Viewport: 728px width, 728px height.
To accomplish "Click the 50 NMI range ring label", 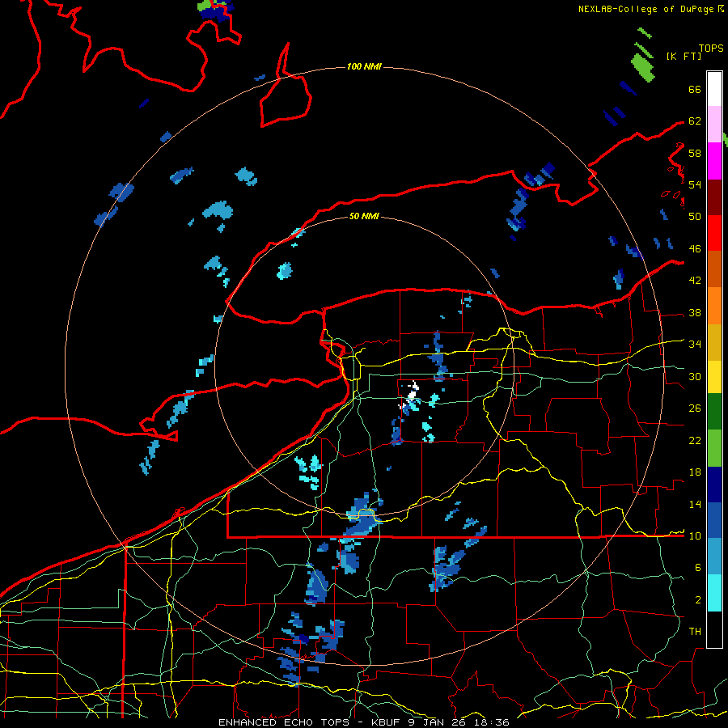I will (364, 216).
